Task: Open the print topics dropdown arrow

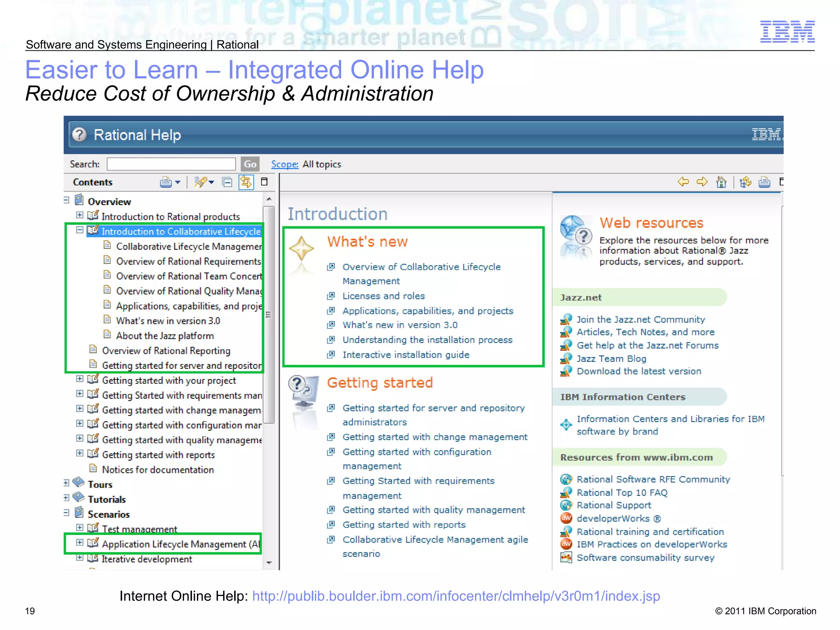Action: click(178, 182)
